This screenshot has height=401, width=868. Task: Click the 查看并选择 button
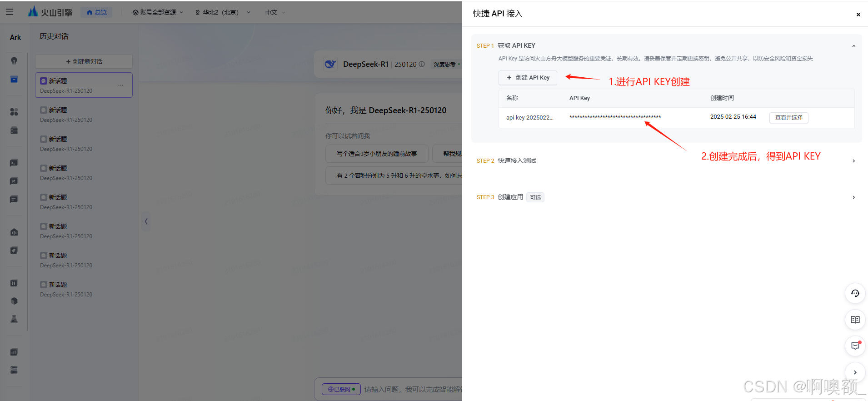[x=788, y=118]
